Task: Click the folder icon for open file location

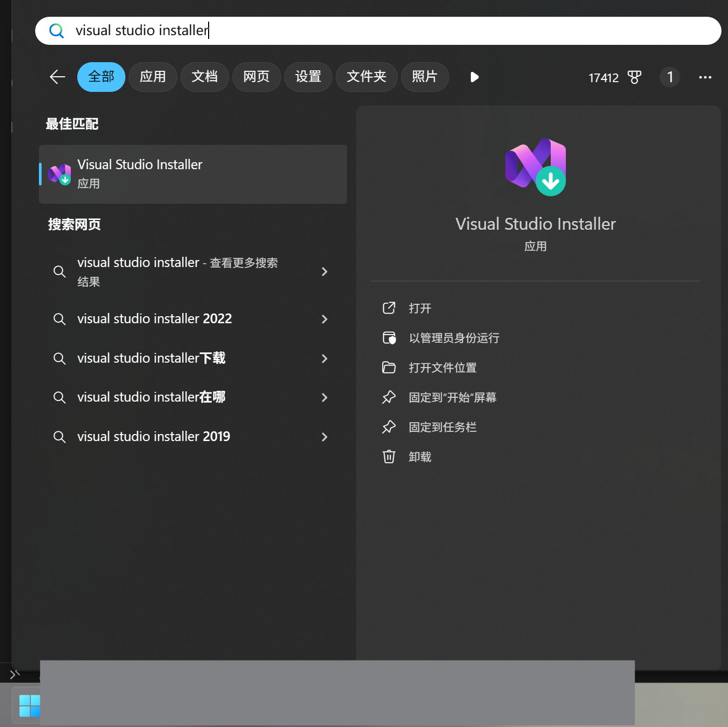Action: (x=389, y=368)
